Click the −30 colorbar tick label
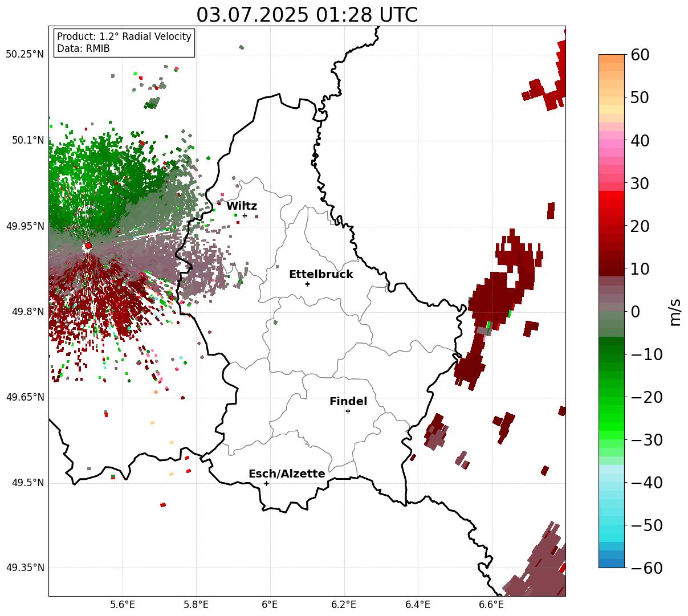688x616 pixels. coord(646,440)
